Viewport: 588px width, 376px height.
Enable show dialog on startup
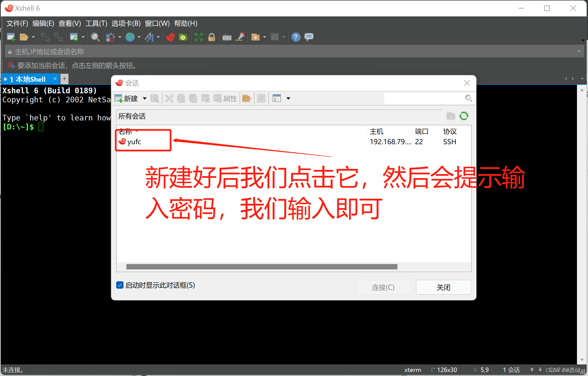point(119,285)
